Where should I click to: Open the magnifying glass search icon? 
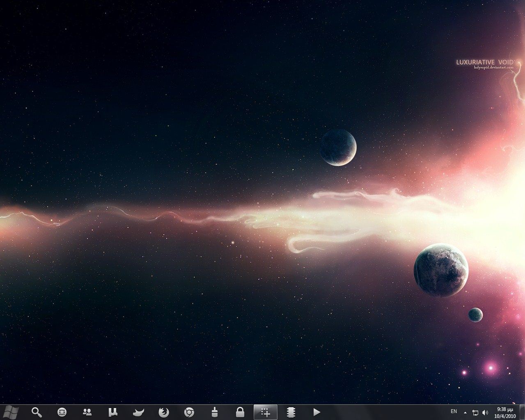tap(37, 412)
